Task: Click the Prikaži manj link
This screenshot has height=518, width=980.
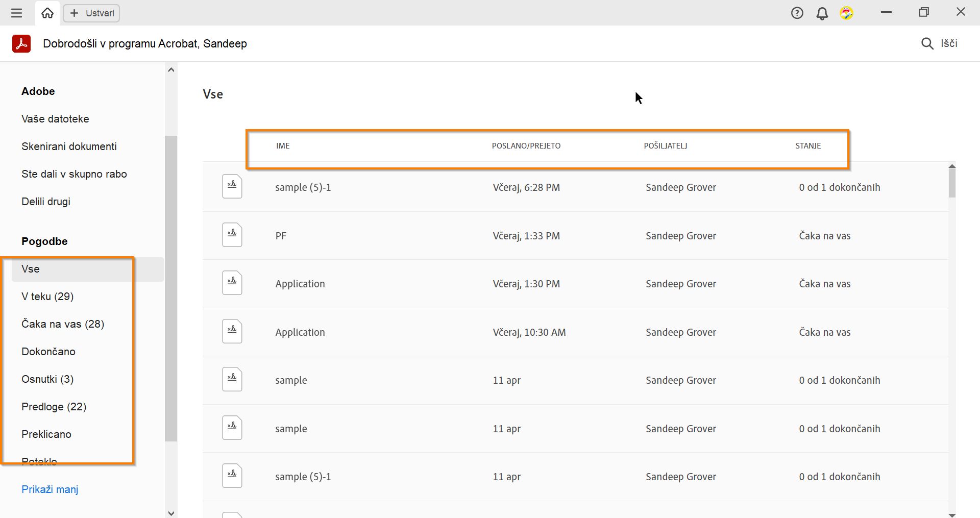Action: [50, 489]
